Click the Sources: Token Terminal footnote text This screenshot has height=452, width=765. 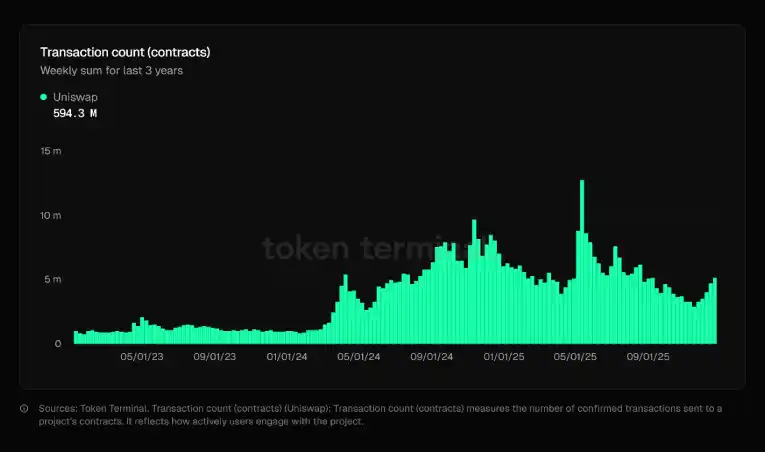[380, 415]
